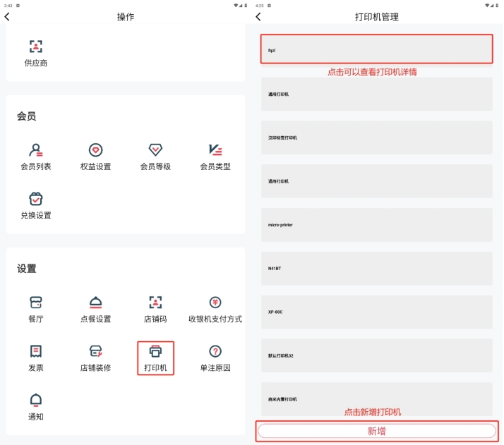Screen dimensions: 504x445
Task: Open 权益设置 benefits settings
Action: pyautogui.click(x=95, y=150)
